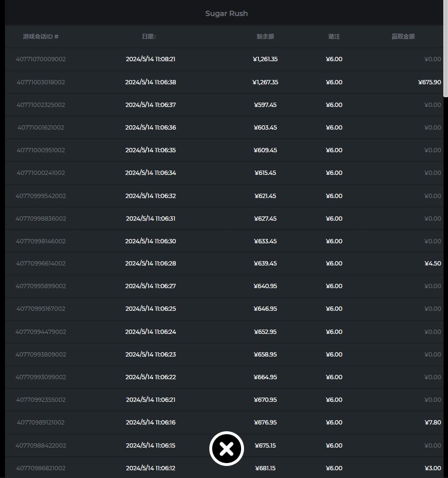Screen dimensions: 448x478
Task: Open session 40770995167002
Action: (x=41, y=309)
